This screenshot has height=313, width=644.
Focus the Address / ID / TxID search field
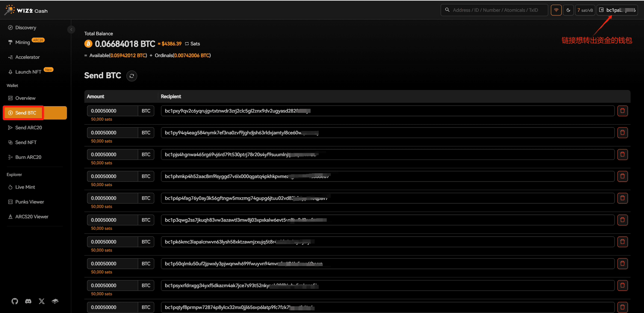pyautogui.click(x=494, y=10)
